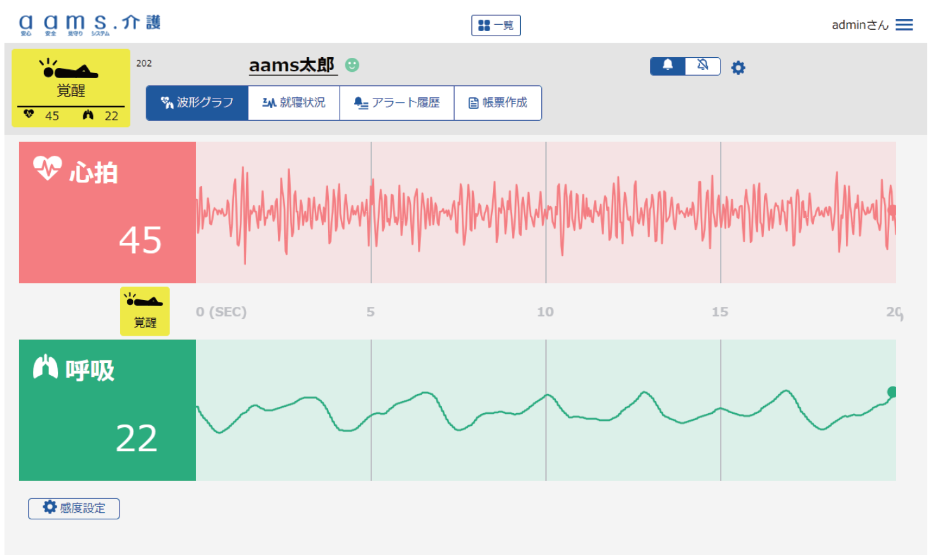The image size is (933, 560).
Task: Click the 呼吸 panel title
Action: 90,370
